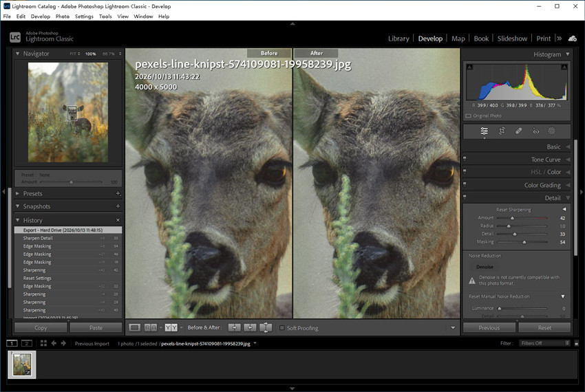Click the Lrc logo identity plate
The image size is (585, 392).
click(15, 37)
